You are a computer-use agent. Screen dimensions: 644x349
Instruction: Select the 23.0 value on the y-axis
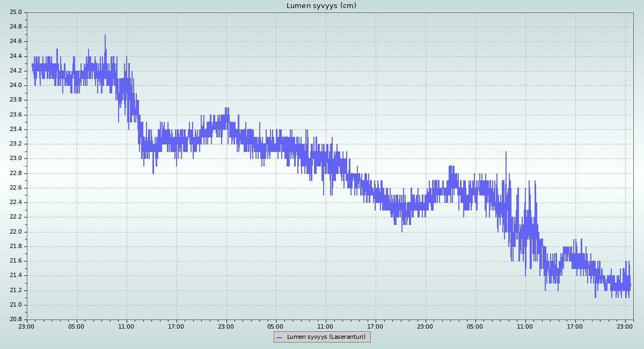tap(16, 158)
